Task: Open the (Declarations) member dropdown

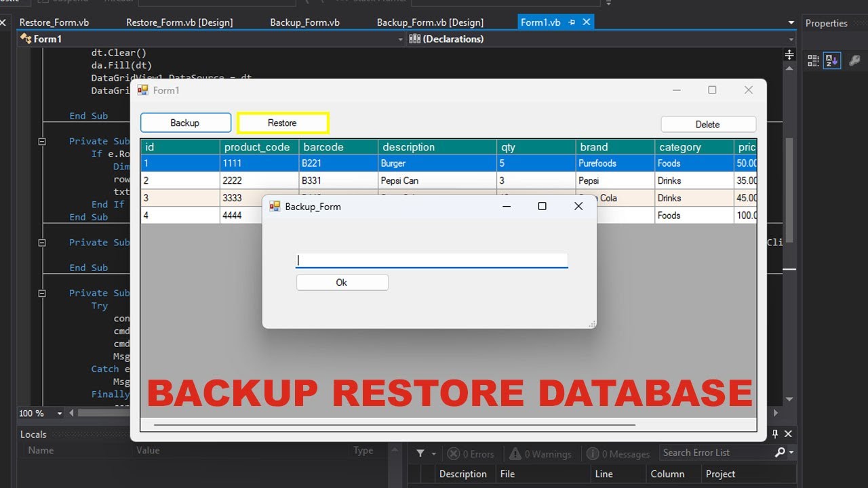Action: tap(789, 39)
